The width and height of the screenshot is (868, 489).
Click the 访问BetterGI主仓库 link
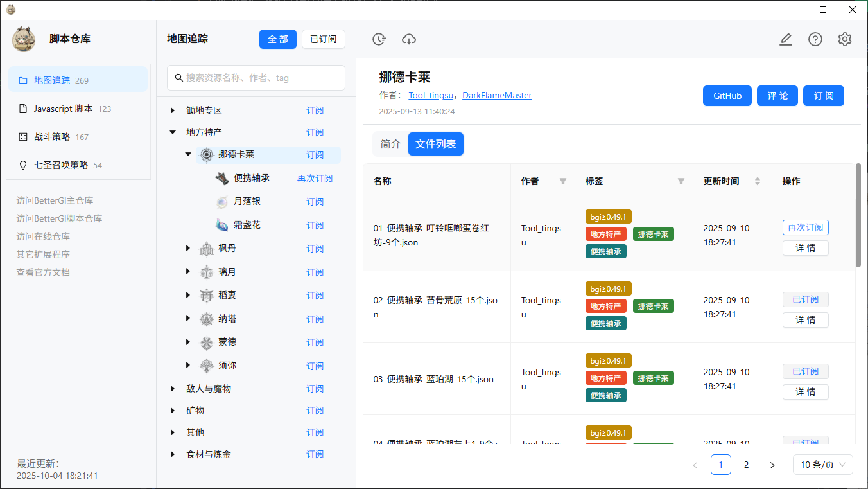[54, 200]
